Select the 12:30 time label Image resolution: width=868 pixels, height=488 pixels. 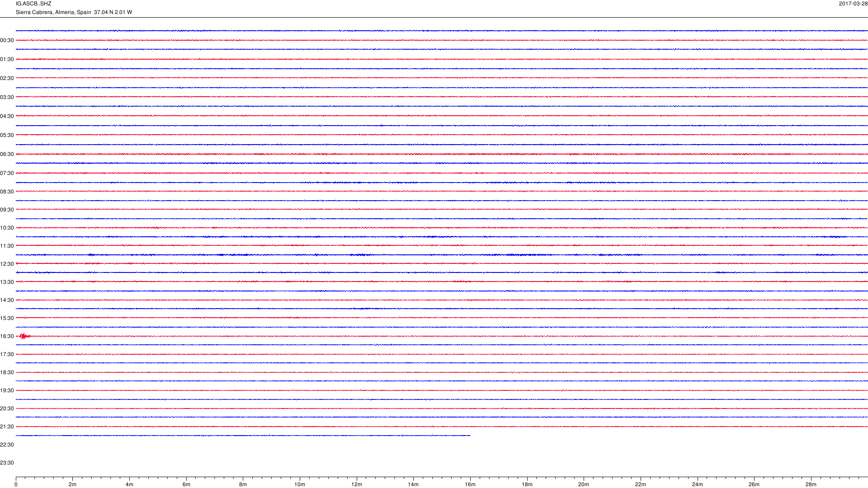coord(7,264)
